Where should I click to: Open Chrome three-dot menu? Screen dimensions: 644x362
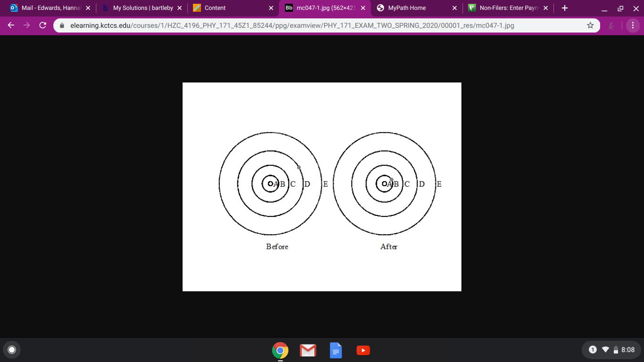click(x=633, y=25)
